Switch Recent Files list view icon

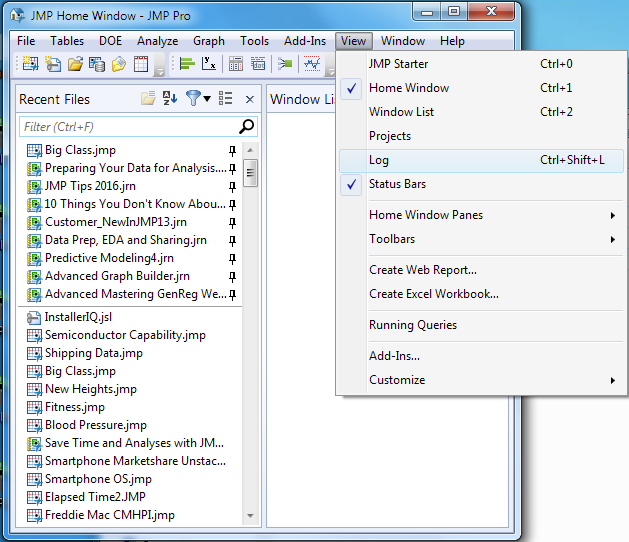pos(225,98)
